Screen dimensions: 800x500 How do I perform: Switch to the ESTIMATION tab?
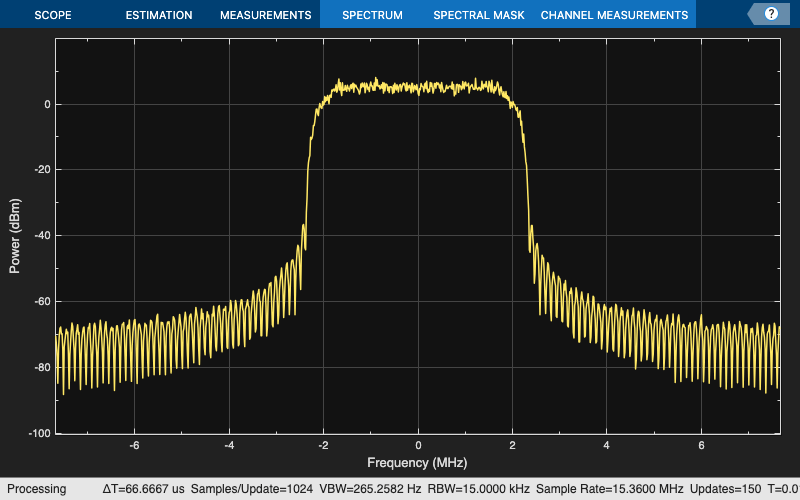coord(159,15)
